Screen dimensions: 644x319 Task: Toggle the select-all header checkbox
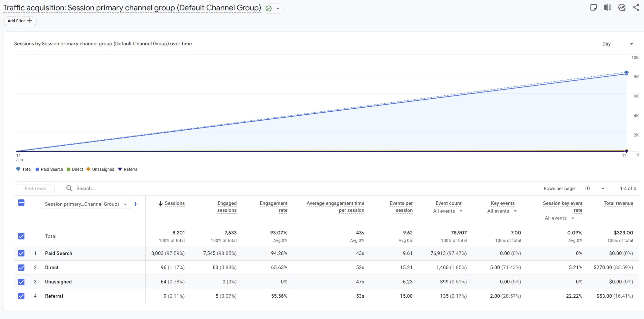(21, 203)
